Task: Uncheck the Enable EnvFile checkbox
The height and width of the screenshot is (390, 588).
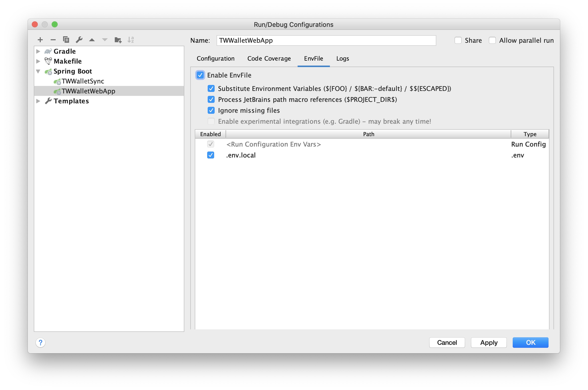Action: pos(200,75)
